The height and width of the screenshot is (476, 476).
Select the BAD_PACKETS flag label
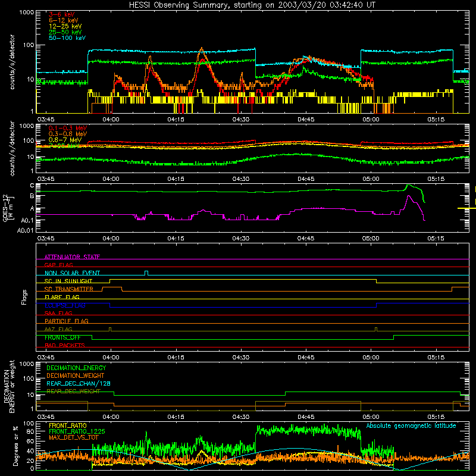tap(65, 345)
